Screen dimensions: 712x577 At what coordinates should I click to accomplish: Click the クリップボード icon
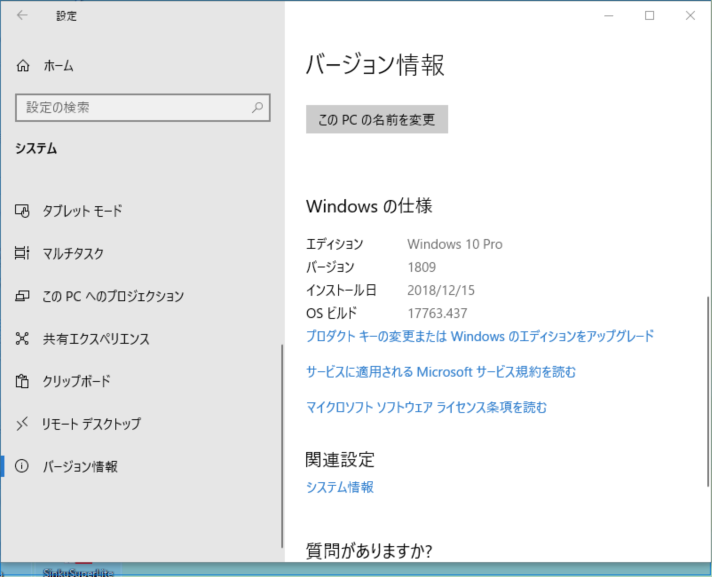click(x=22, y=381)
